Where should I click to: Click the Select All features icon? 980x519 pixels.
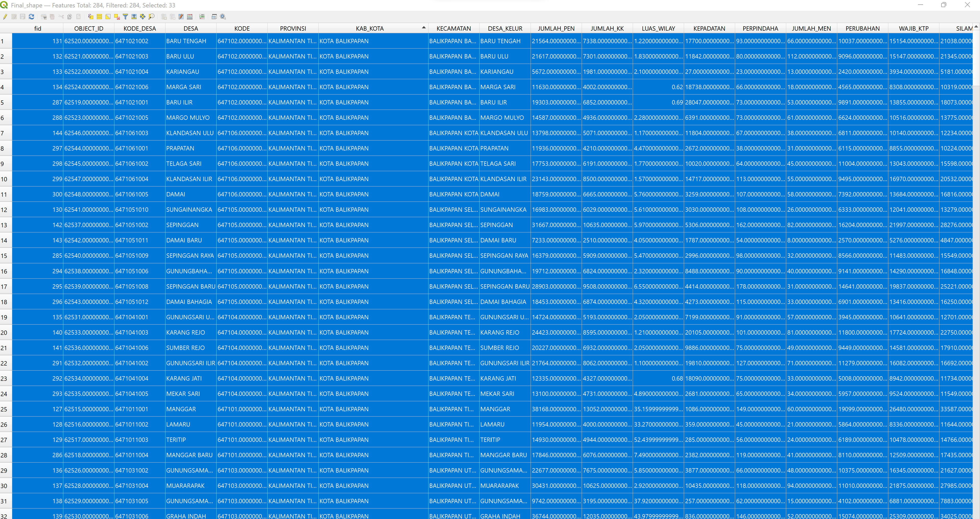tap(99, 17)
